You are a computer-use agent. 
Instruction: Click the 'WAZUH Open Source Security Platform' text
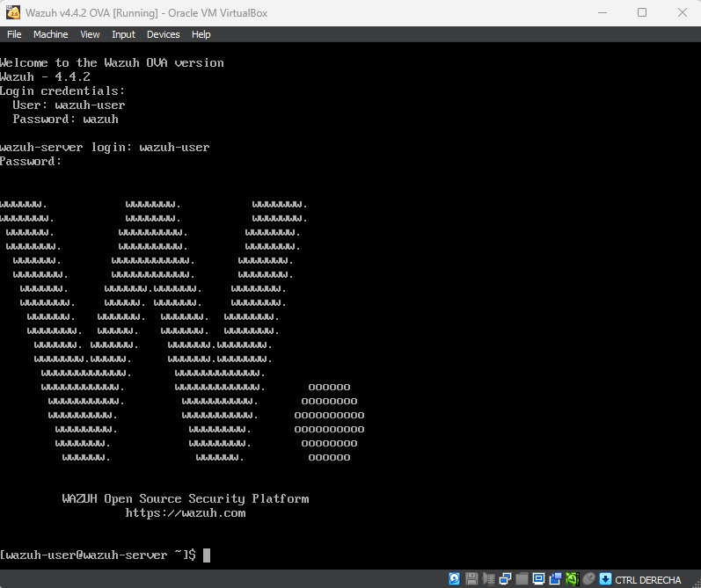click(x=186, y=498)
